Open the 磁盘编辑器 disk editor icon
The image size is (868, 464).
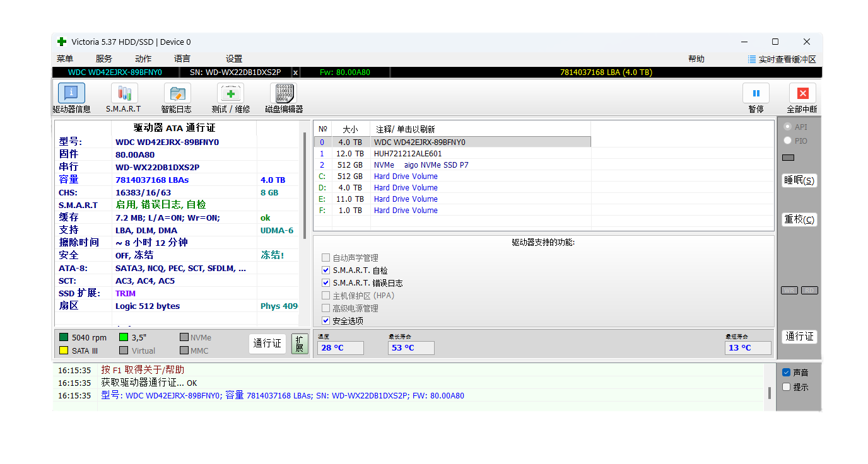point(283,93)
